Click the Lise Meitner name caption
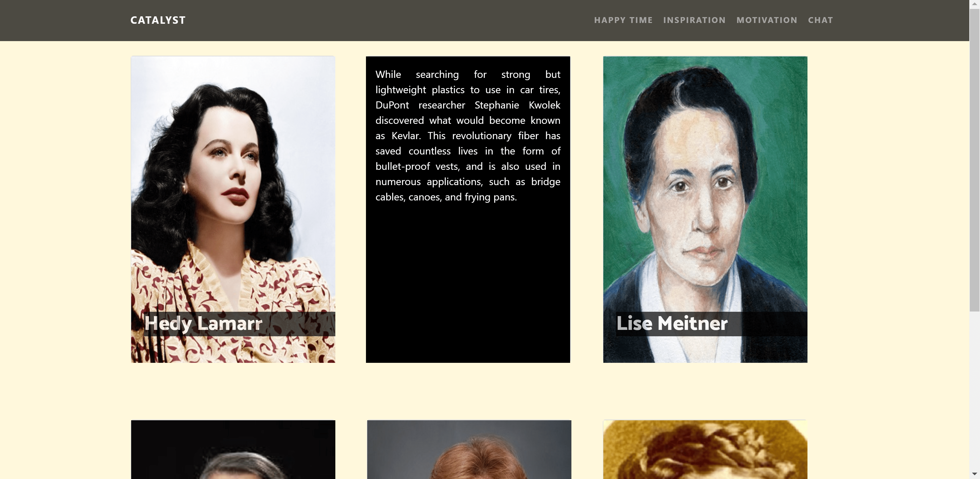This screenshot has height=479, width=980. (x=672, y=323)
